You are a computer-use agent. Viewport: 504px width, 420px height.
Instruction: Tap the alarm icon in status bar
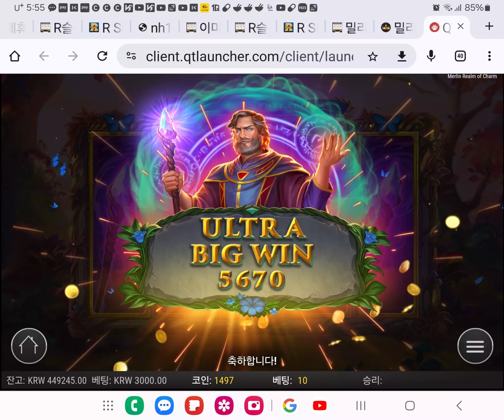436,8
